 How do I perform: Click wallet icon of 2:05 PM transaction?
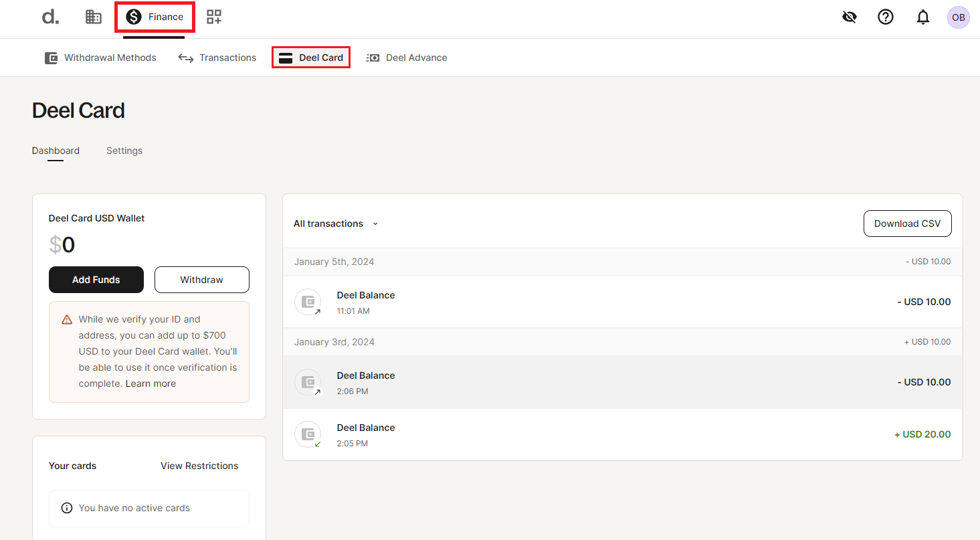308,434
